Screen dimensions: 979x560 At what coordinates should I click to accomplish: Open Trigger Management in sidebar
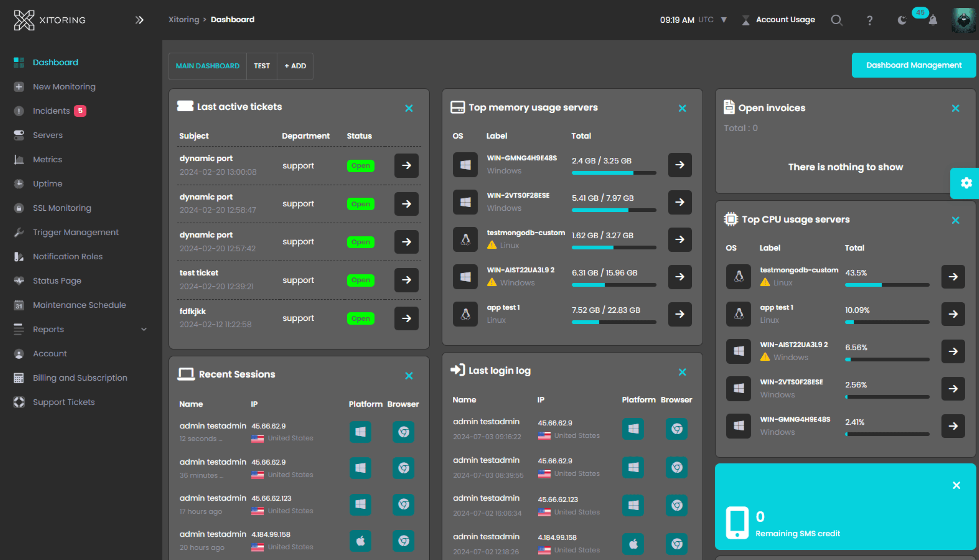(75, 232)
